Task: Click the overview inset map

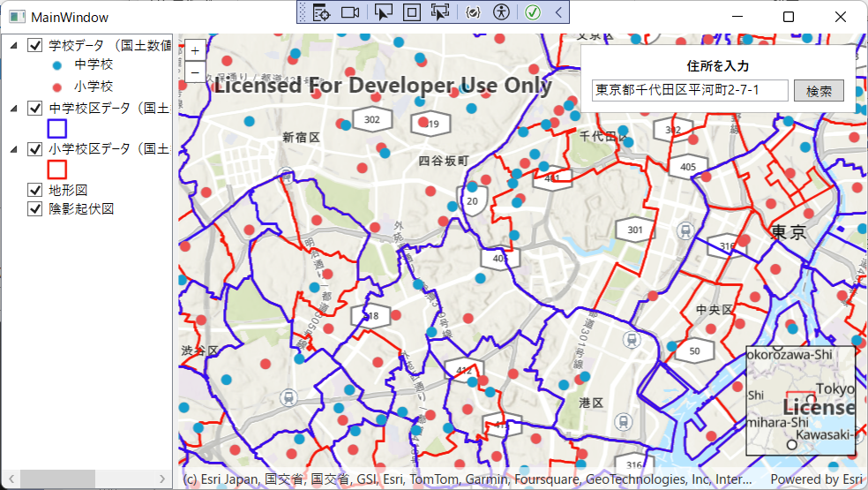Action: pyautogui.click(x=800, y=401)
